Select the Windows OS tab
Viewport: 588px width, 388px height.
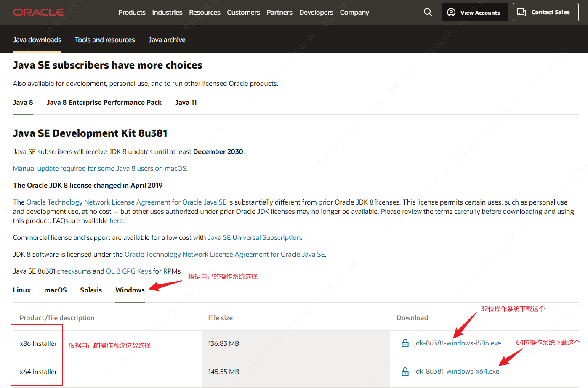point(130,290)
